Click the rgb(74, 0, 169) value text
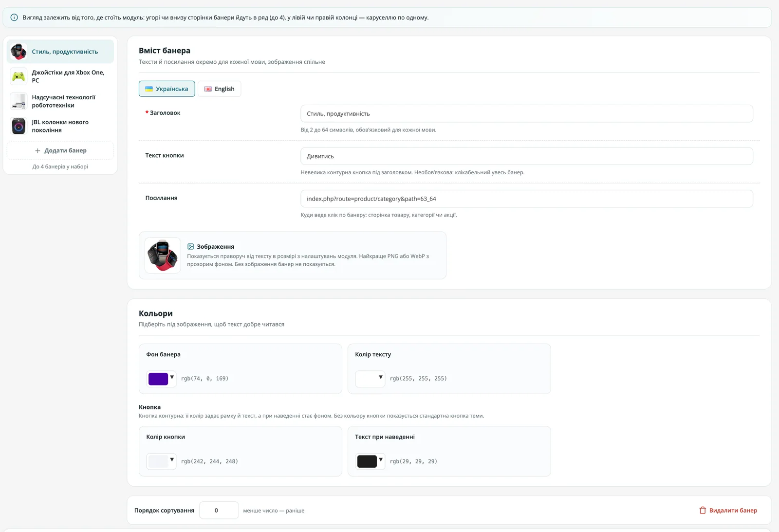Screen dimensions: 779x532 point(204,379)
